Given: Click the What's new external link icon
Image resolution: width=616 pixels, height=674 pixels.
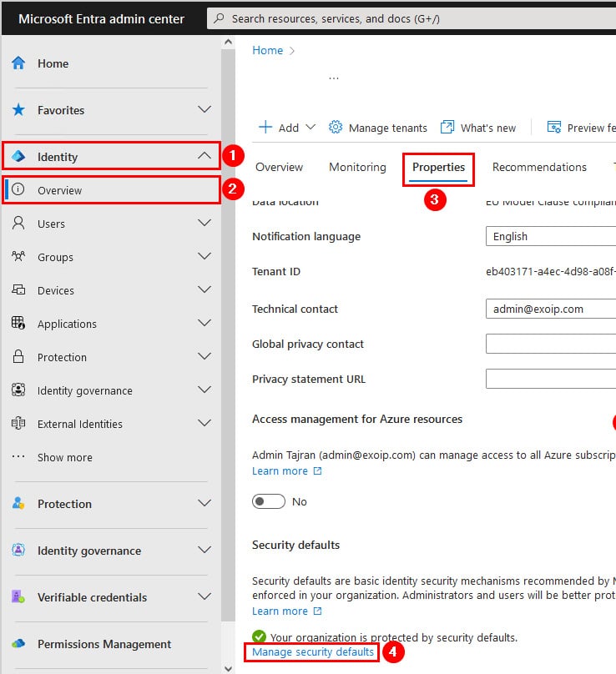Looking at the screenshot, I should 447,128.
